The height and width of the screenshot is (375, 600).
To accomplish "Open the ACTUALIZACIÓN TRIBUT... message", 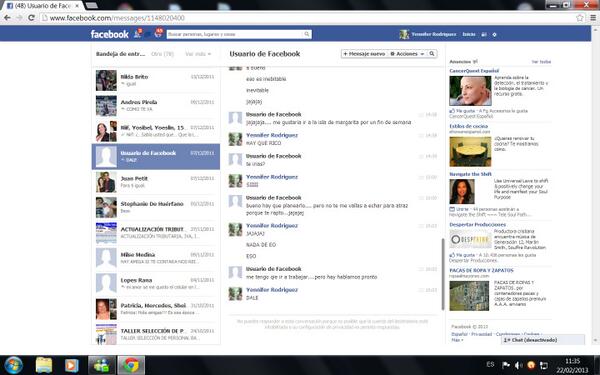I will [x=156, y=233].
